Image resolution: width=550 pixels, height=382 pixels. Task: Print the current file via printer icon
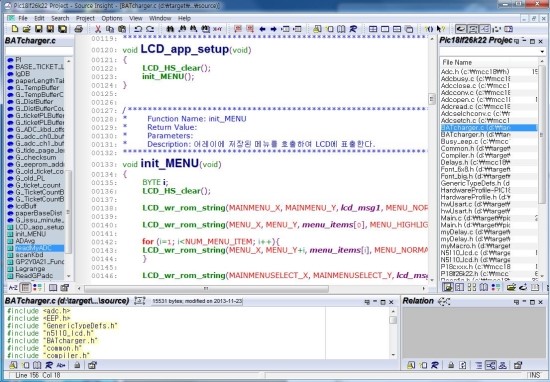pos(79,29)
